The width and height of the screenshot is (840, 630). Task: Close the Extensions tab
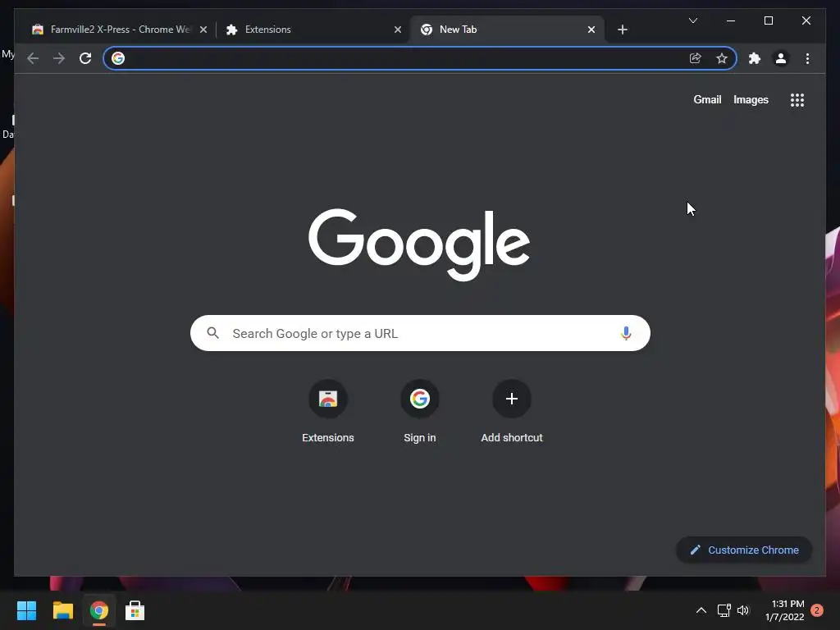click(x=398, y=30)
